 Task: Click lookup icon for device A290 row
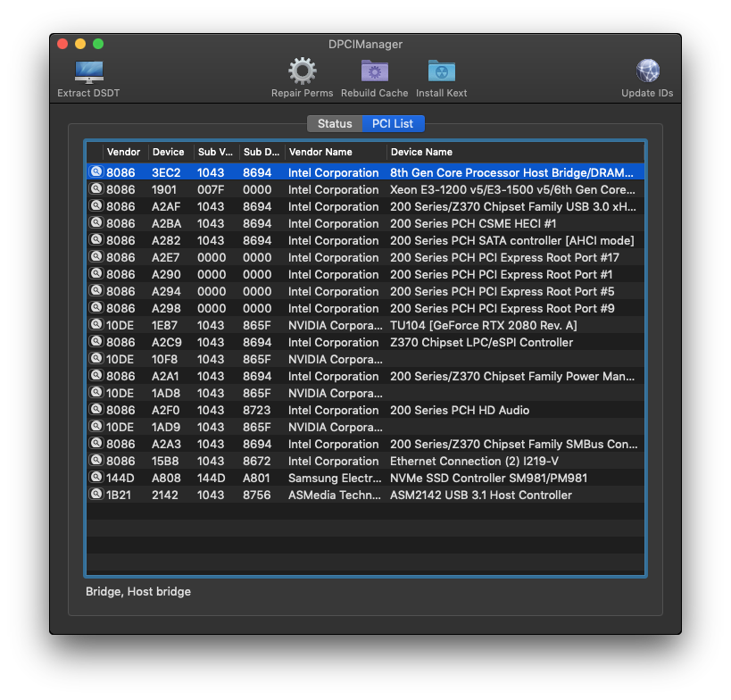[x=96, y=273]
